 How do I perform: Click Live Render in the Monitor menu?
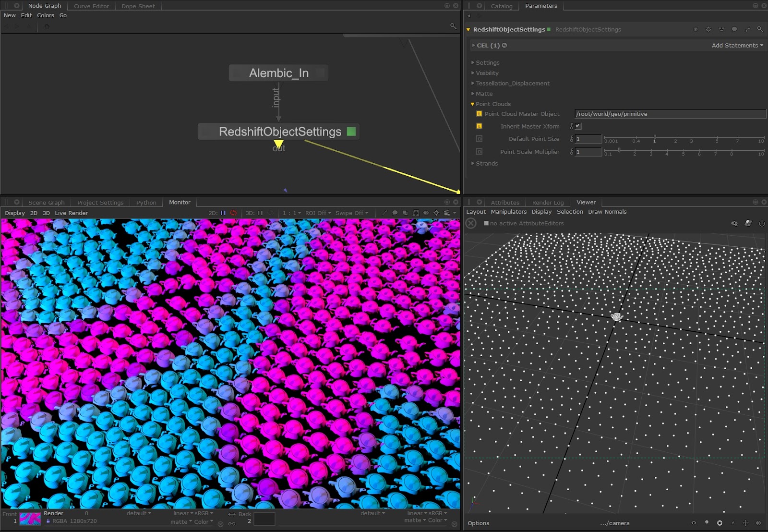point(71,213)
